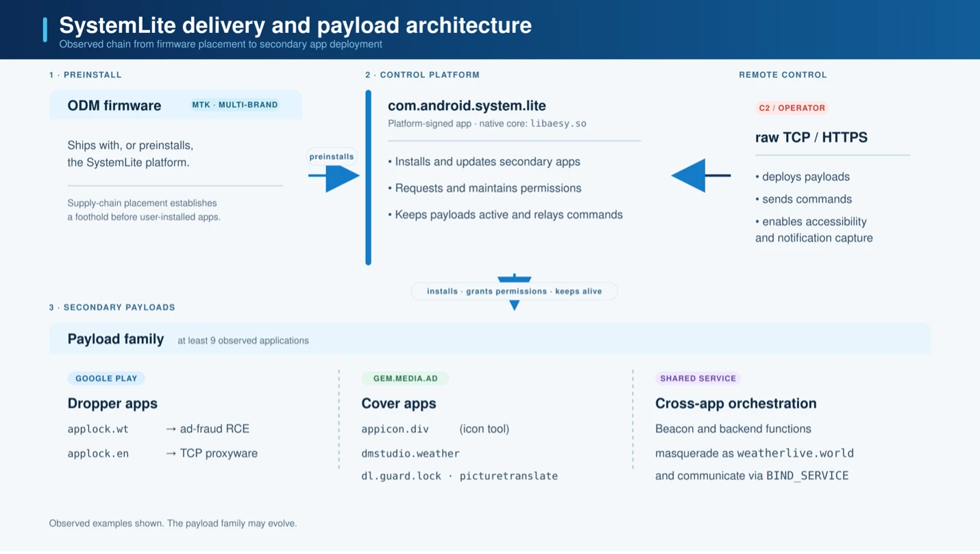Select the "Cover apps" heading
This screenshot has height=554, width=980.
click(x=399, y=403)
